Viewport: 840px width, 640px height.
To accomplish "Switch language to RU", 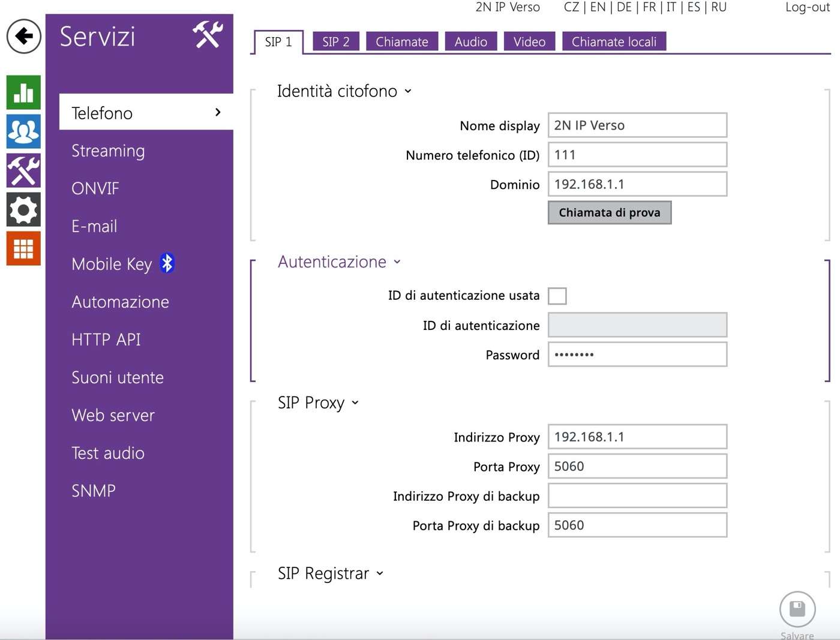I will 719,7.
